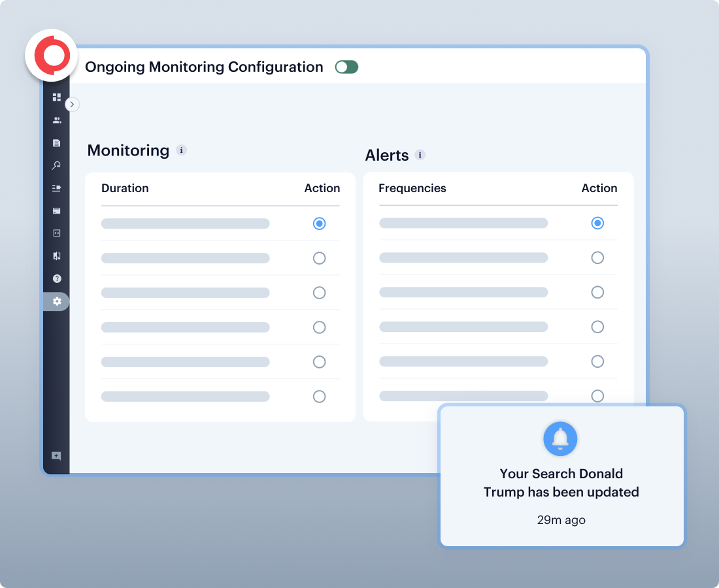Click the feedback chat icon at sidebar bottom
The height and width of the screenshot is (588, 719).
[57, 456]
